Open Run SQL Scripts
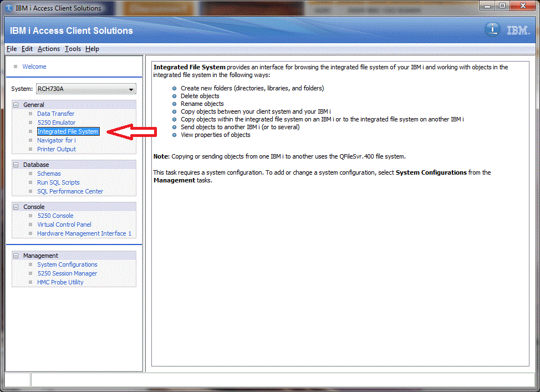The width and height of the screenshot is (540, 392). coord(58,182)
